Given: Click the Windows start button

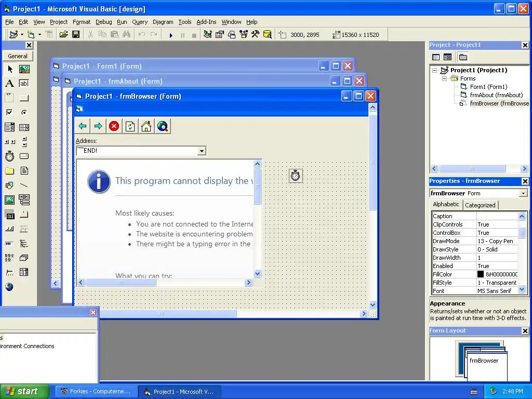Looking at the screenshot, I should pos(24,391).
